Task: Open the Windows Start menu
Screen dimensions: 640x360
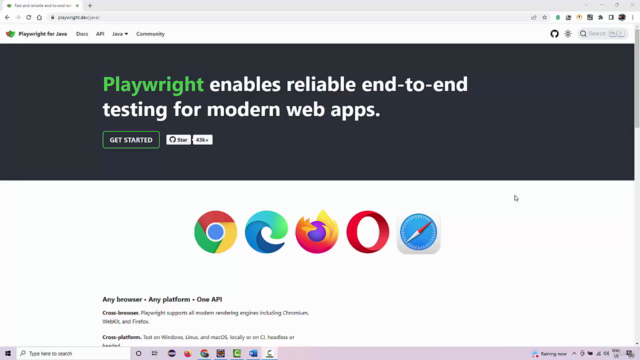Action: pyautogui.click(x=8, y=353)
